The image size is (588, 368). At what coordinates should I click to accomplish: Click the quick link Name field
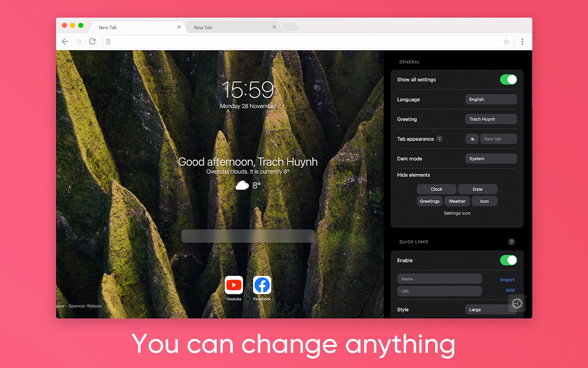point(439,279)
